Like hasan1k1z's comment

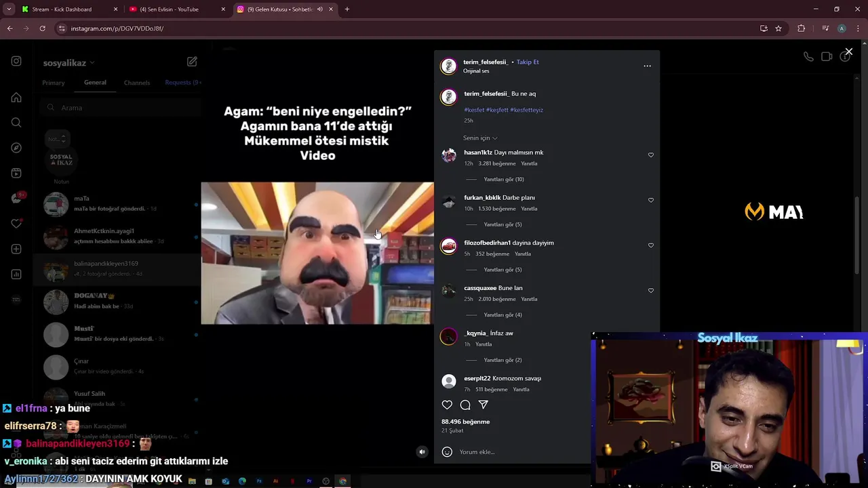(651, 155)
